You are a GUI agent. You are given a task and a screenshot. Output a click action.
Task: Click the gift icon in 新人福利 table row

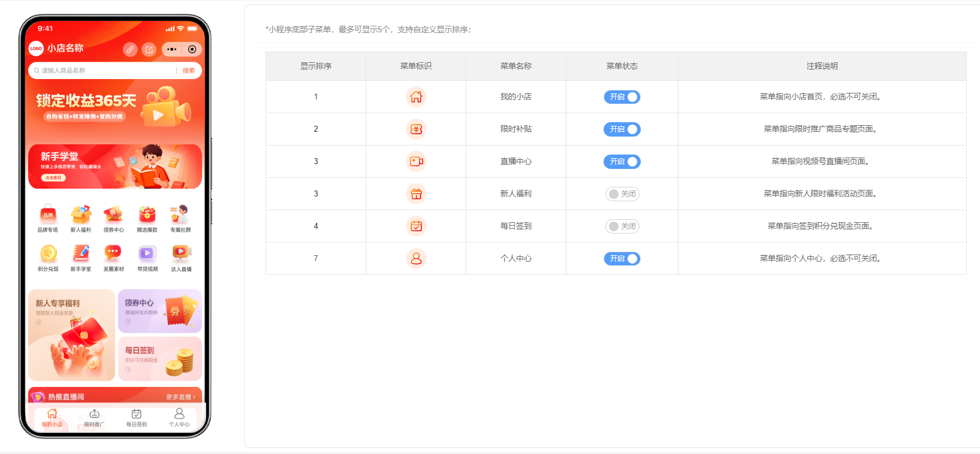(x=416, y=193)
